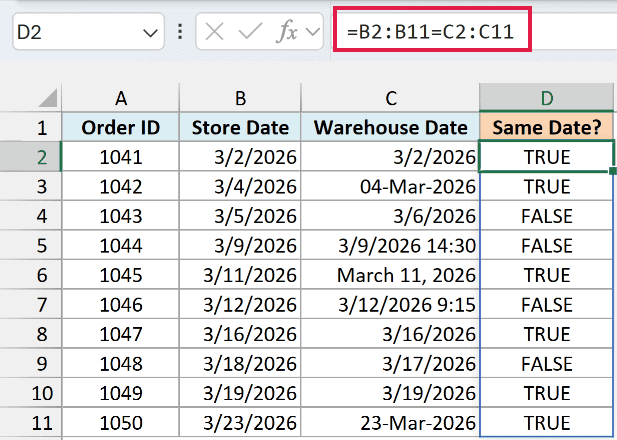Click the Same Date? header cell

click(x=547, y=128)
